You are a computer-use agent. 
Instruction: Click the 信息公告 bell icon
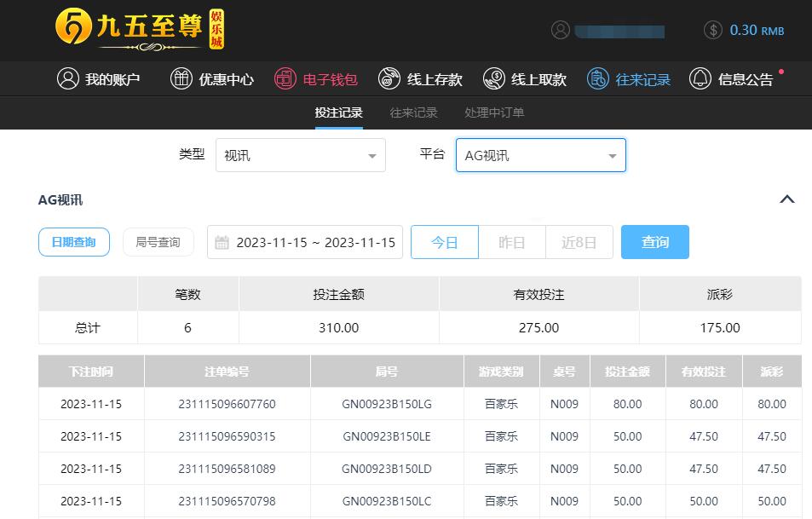point(700,79)
